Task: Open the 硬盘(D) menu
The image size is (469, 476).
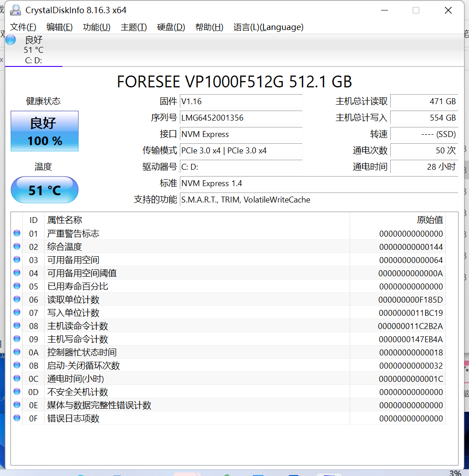Action: (x=171, y=27)
